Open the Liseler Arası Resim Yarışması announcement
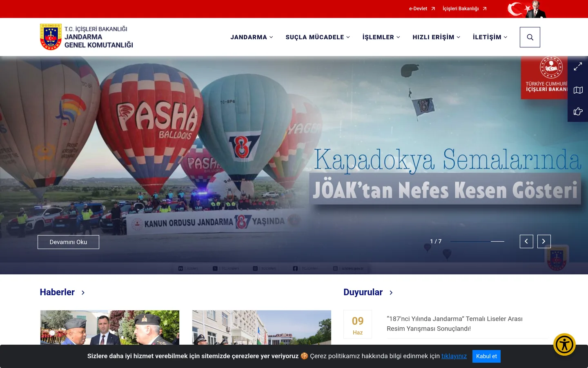588x368 pixels. 454,323
